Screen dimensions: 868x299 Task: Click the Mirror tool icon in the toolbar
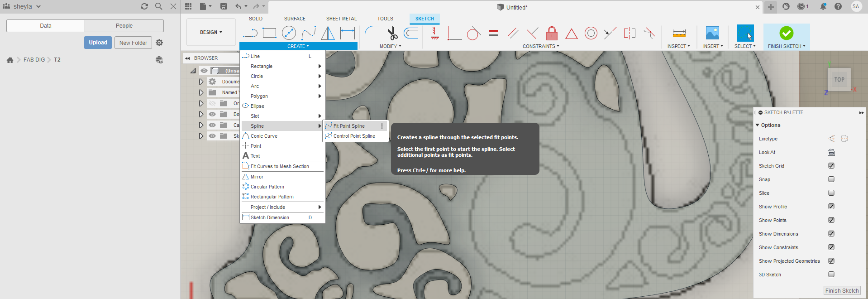pyautogui.click(x=328, y=33)
